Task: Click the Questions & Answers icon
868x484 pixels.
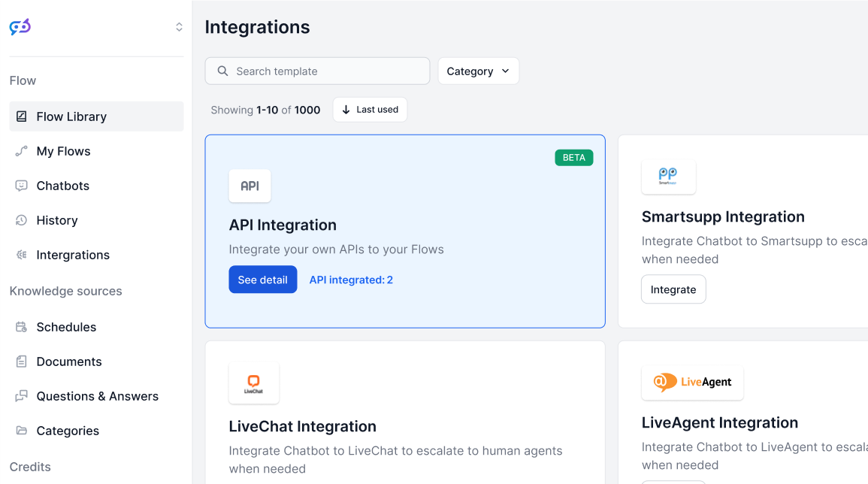Action: [23, 396]
